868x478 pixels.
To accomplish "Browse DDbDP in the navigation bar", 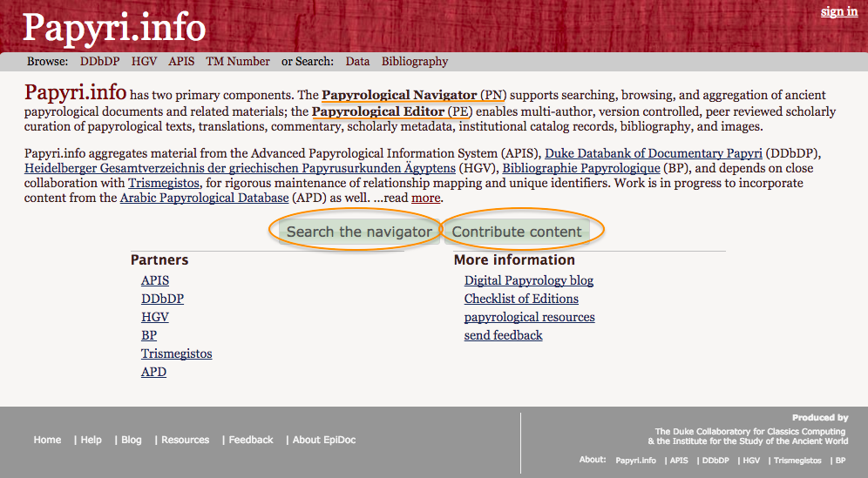I will 99,62.
